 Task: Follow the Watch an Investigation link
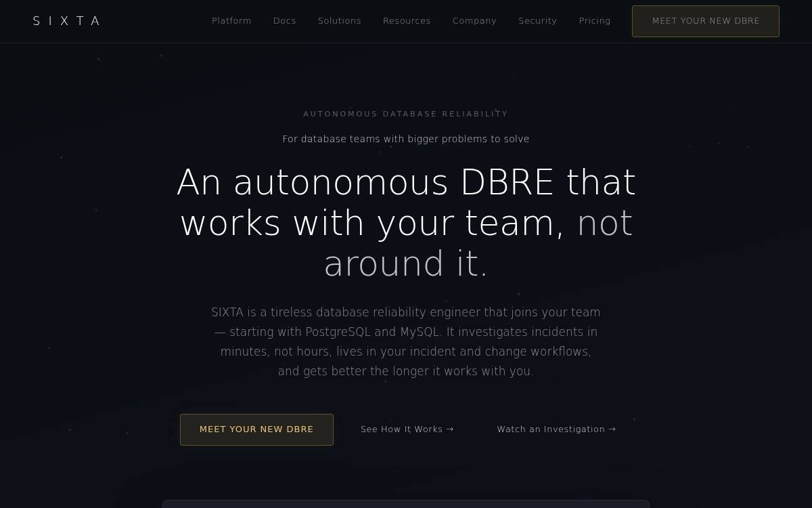557,429
